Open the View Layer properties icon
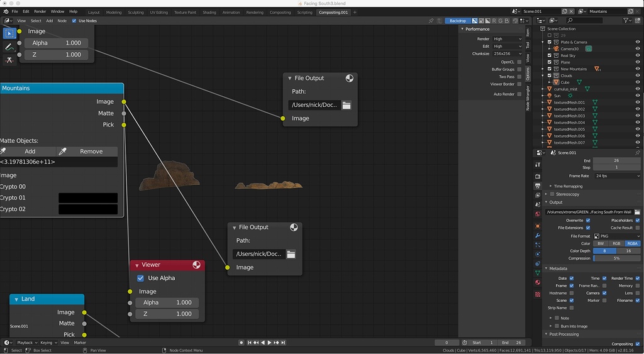 [x=538, y=195]
